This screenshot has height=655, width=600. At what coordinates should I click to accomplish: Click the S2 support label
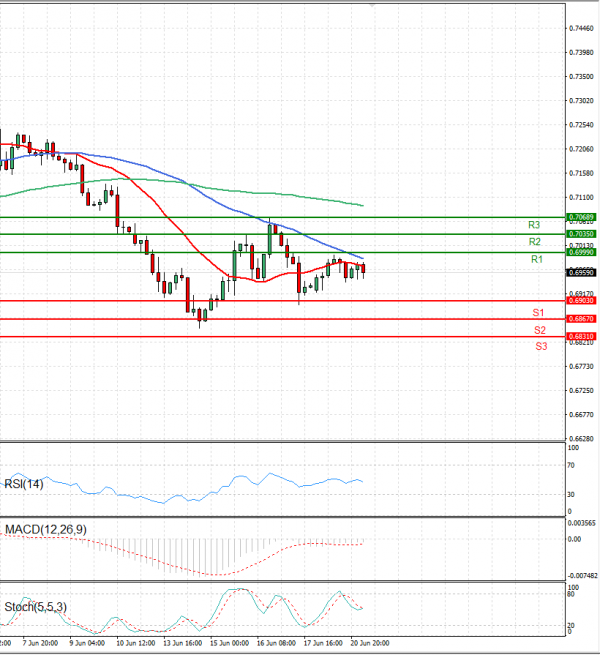(x=540, y=330)
